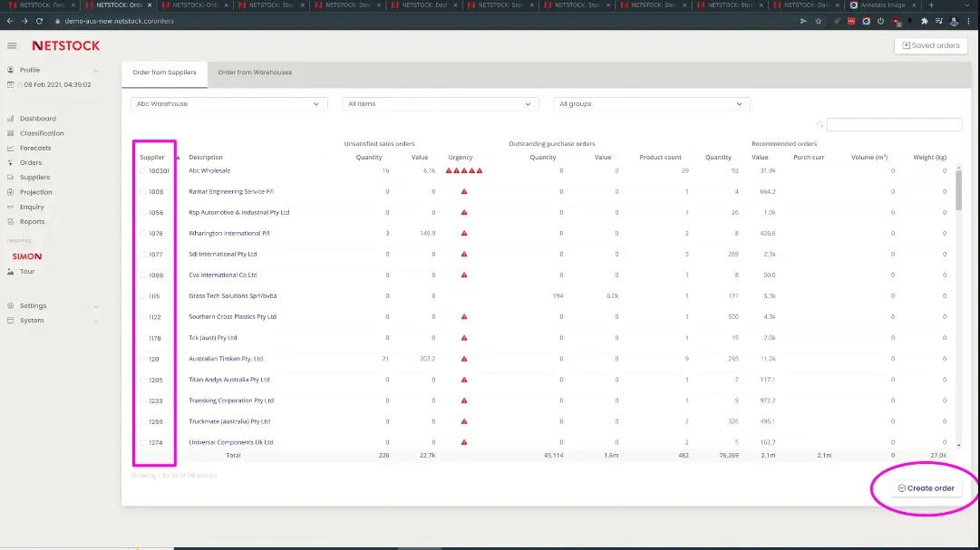Select checkbox for supplier 1056
The image size is (980, 550).
coord(143,213)
